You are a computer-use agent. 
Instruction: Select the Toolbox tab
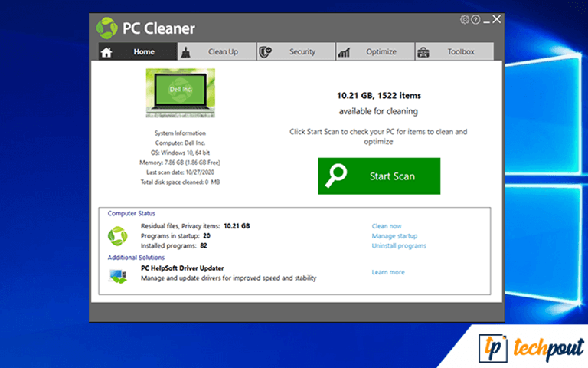(461, 52)
